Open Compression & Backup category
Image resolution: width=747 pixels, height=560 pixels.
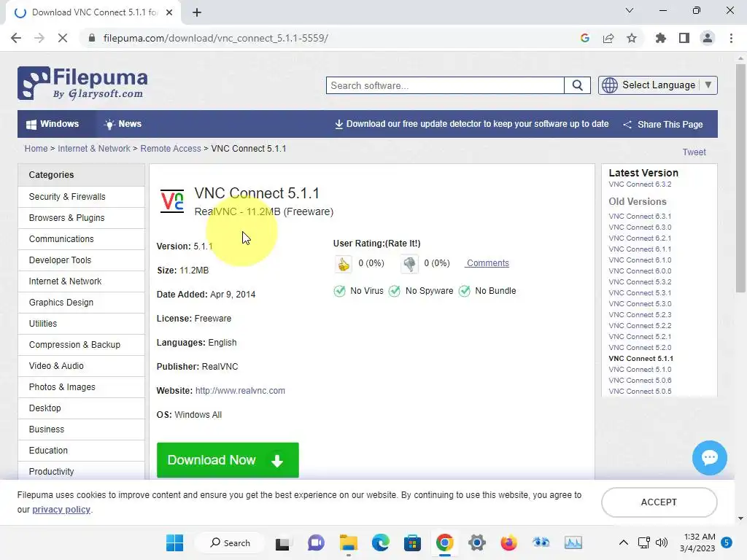81,345
